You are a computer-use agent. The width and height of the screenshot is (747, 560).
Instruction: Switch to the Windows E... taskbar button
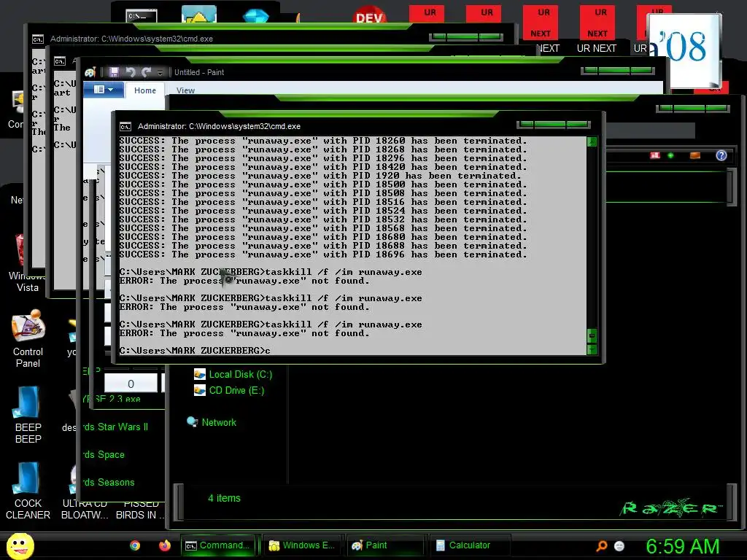(x=302, y=545)
